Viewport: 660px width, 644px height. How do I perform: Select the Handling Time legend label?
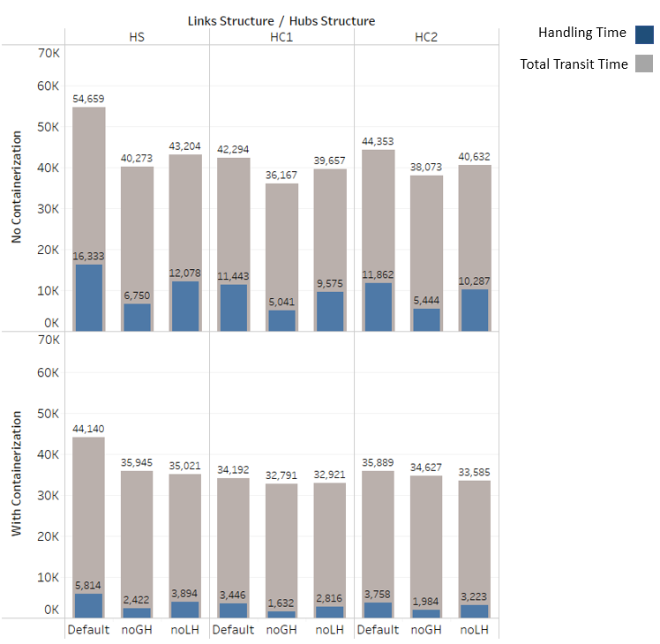(582, 33)
